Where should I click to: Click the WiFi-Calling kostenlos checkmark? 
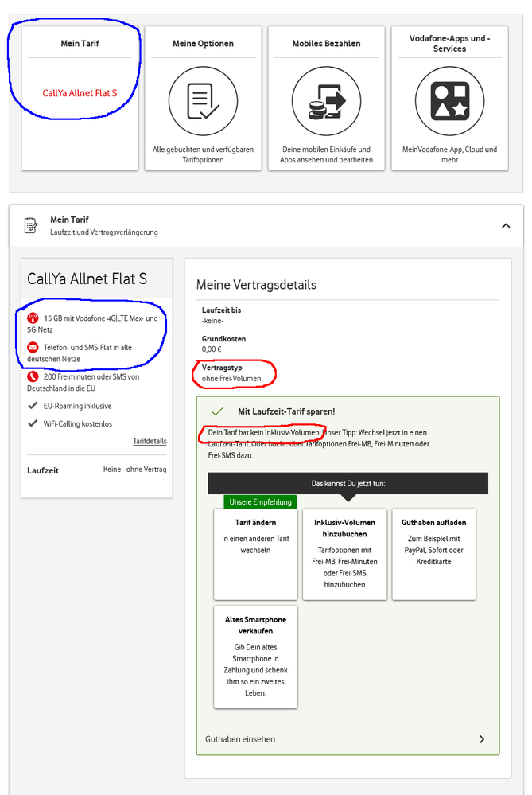pos(33,424)
